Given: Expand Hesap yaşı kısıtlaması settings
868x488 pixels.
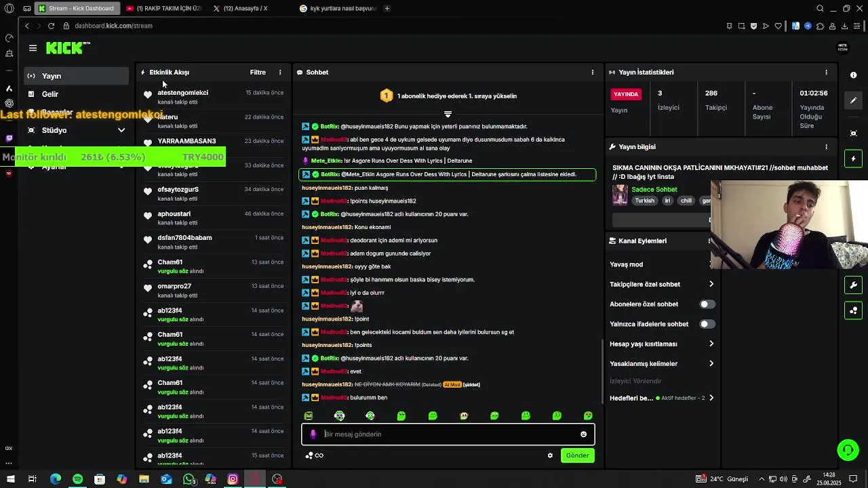Looking at the screenshot, I should (662, 344).
